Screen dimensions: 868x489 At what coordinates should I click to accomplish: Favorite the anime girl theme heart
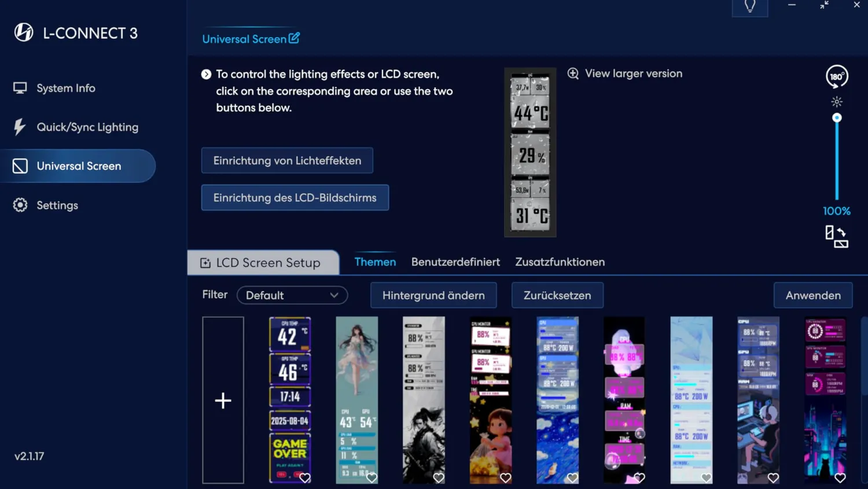tap(372, 477)
